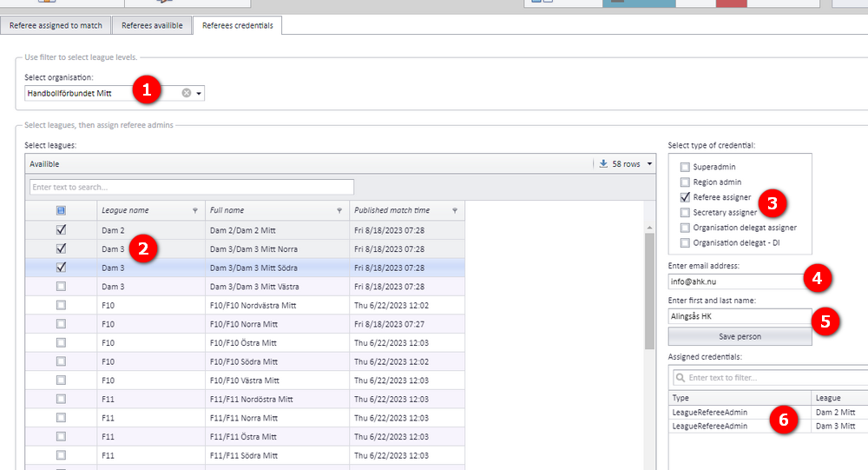The width and height of the screenshot is (868, 470).
Task: Open the Select organisation dropdown arrow
Action: [199, 94]
